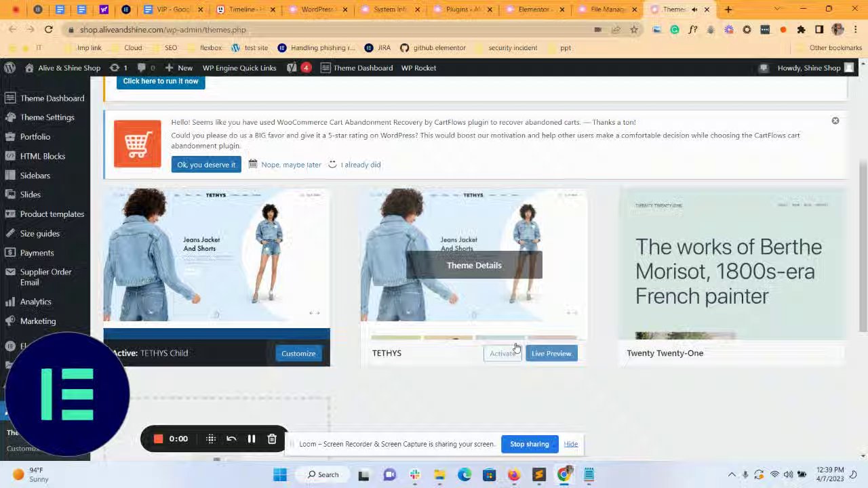Bookmark this page with the star icon
Viewport: 868px width, 488px height.
pos(634,30)
